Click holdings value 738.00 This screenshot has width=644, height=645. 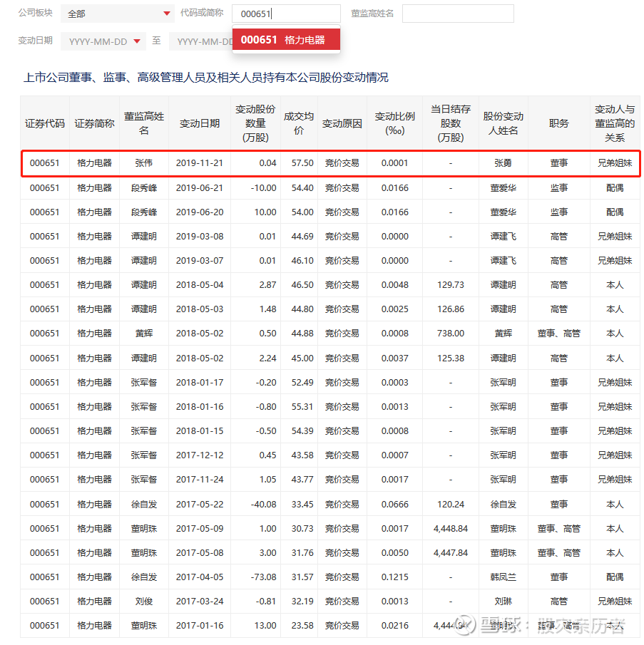click(x=451, y=334)
